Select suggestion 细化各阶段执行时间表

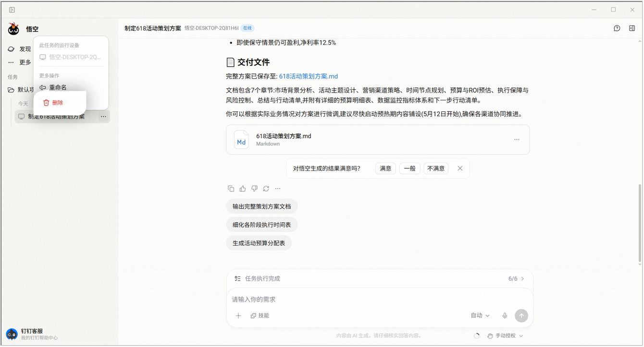pyautogui.click(x=262, y=225)
